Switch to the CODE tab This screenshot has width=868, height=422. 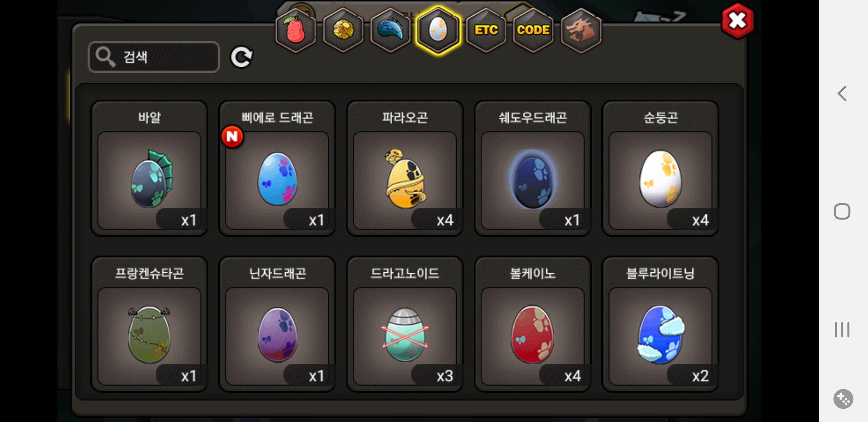click(533, 30)
